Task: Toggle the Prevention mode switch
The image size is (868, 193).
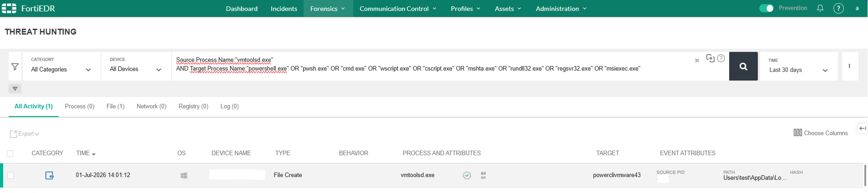Action: pyautogui.click(x=766, y=8)
